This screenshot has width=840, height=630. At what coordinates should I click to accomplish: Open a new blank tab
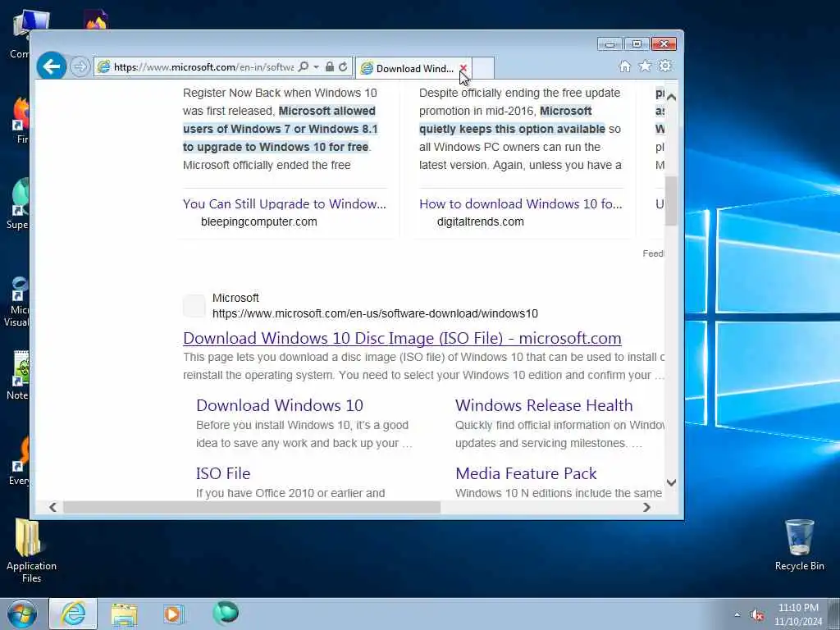tap(483, 68)
